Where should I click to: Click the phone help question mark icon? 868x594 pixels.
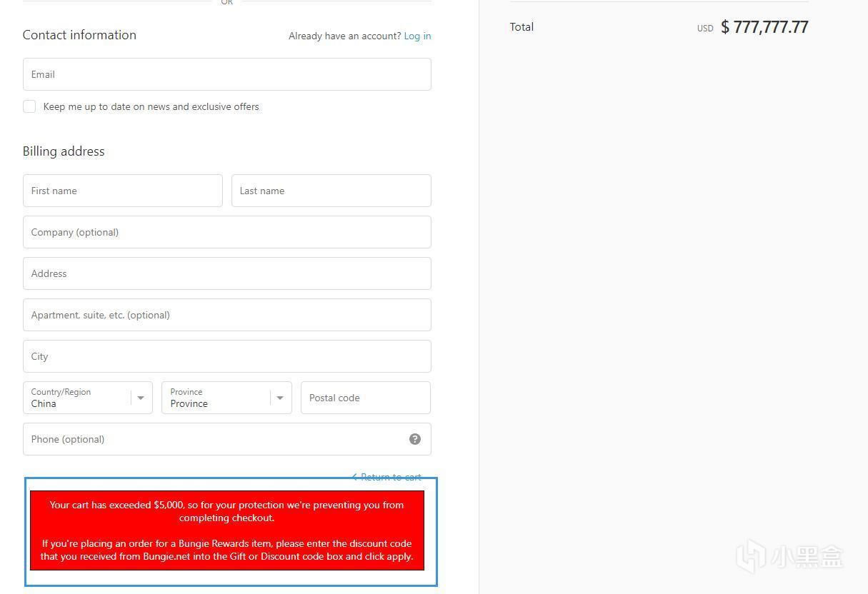point(415,439)
